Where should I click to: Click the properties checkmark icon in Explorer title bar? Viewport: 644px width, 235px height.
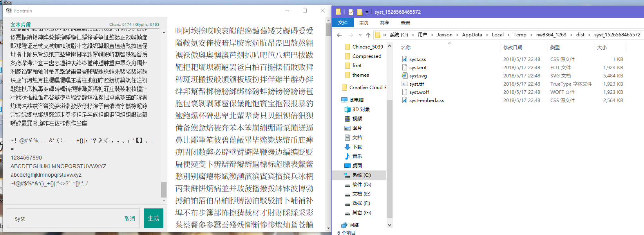click(351, 12)
